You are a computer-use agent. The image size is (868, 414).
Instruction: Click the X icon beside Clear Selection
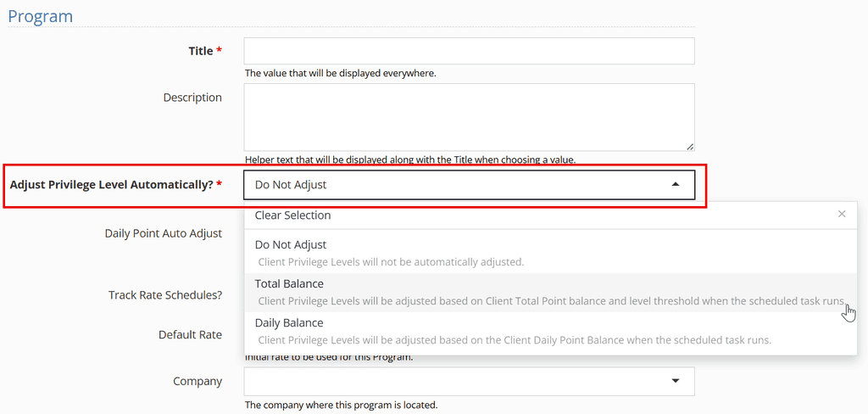pos(842,214)
